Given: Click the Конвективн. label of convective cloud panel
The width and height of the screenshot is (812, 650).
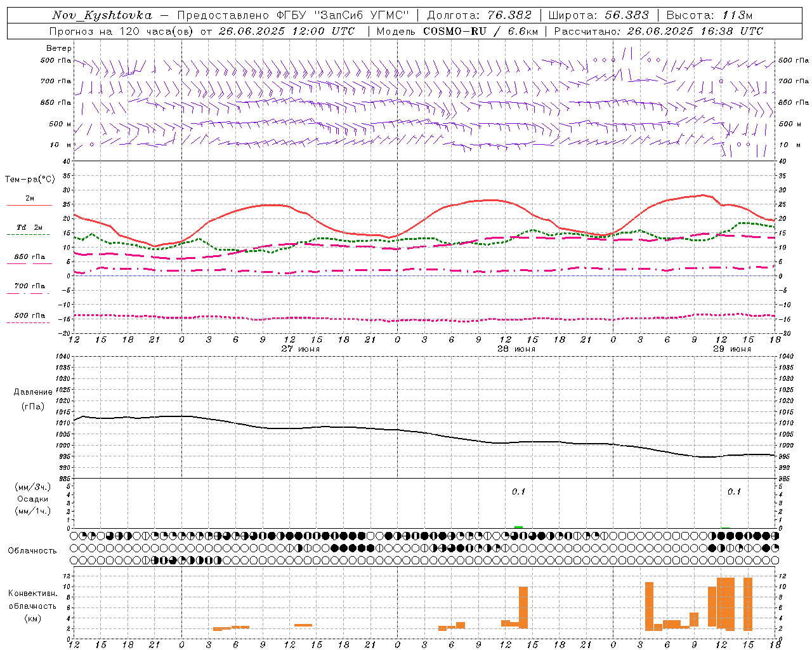Looking at the screenshot, I should pyautogui.click(x=33, y=594).
